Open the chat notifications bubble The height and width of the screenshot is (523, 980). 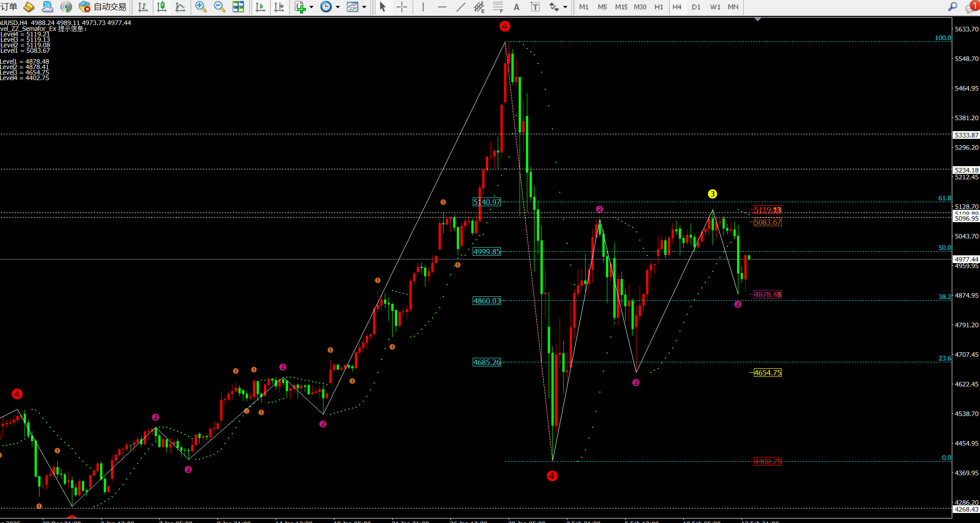coord(970,7)
